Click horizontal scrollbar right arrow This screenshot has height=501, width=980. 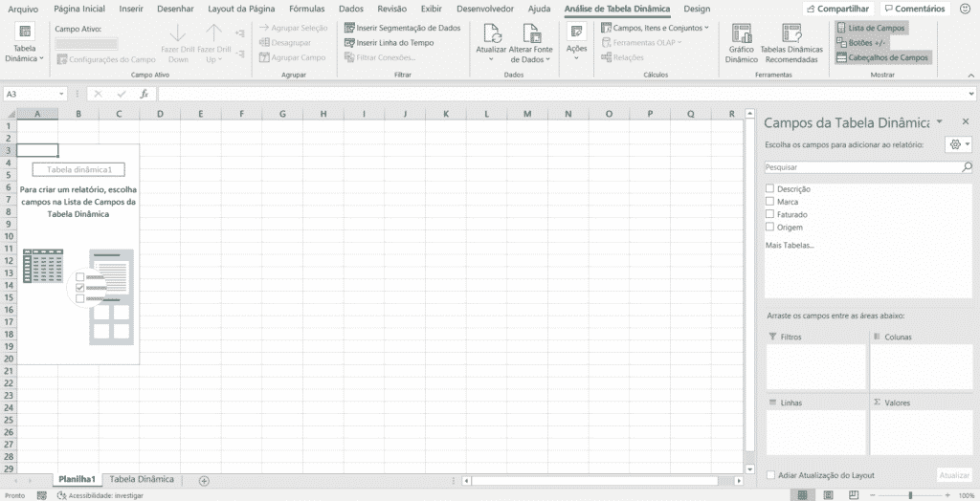click(739, 481)
